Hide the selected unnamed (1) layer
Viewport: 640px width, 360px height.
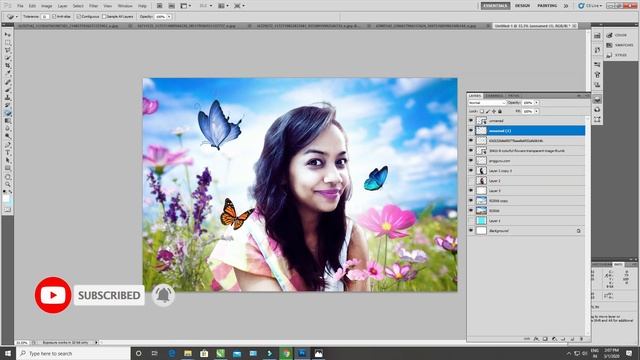tap(471, 131)
